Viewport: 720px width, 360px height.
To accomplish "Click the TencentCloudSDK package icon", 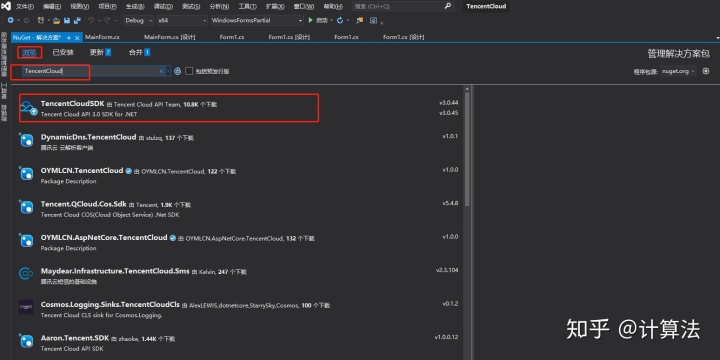I will click(28, 107).
